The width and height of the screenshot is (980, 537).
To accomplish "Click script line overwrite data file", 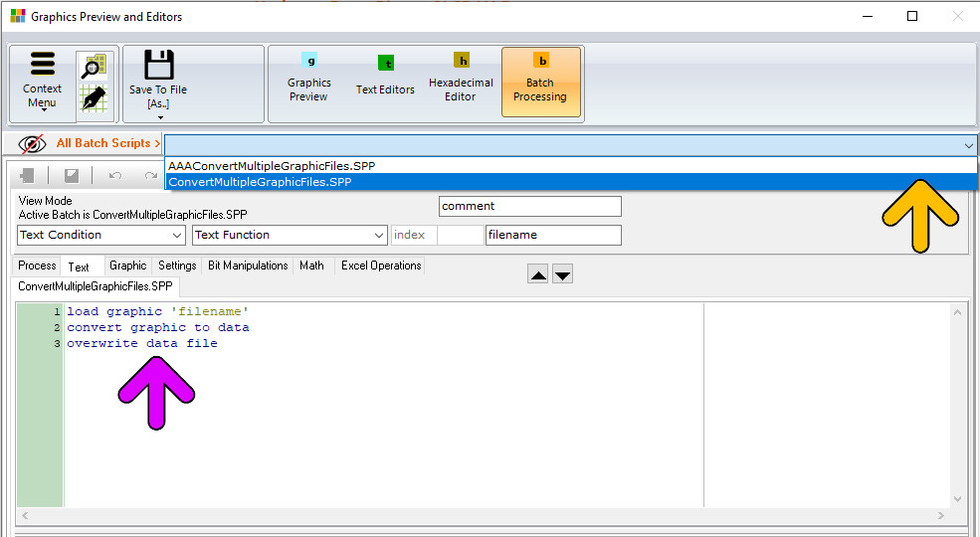I will click(x=142, y=343).
